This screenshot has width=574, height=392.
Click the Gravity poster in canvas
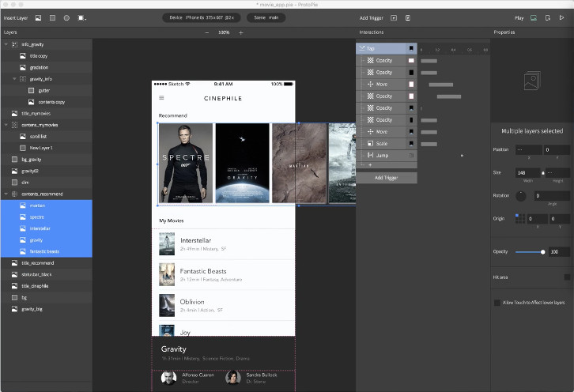[x=243, y=164]
